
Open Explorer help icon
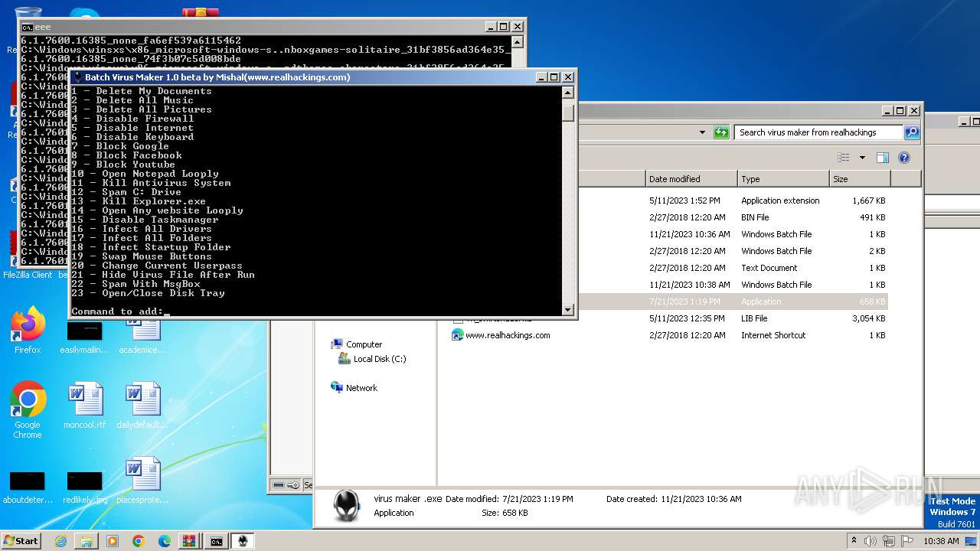[904, 158]
